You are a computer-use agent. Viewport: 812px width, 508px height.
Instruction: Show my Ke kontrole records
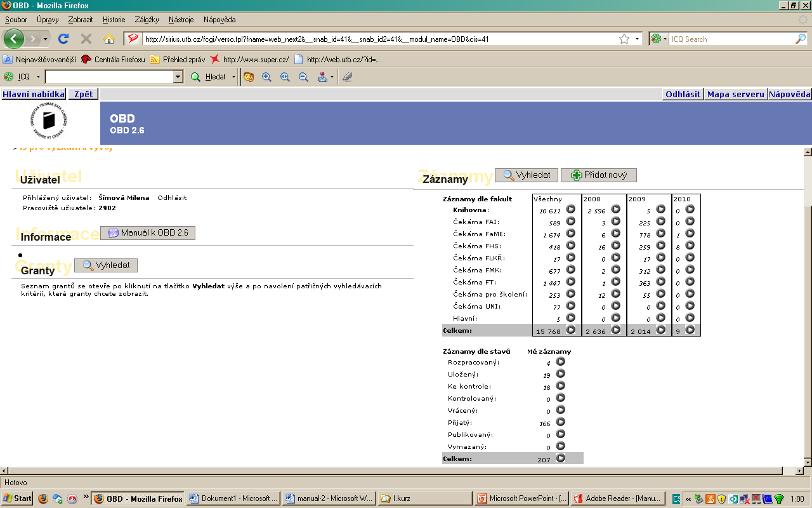(560, 385)
